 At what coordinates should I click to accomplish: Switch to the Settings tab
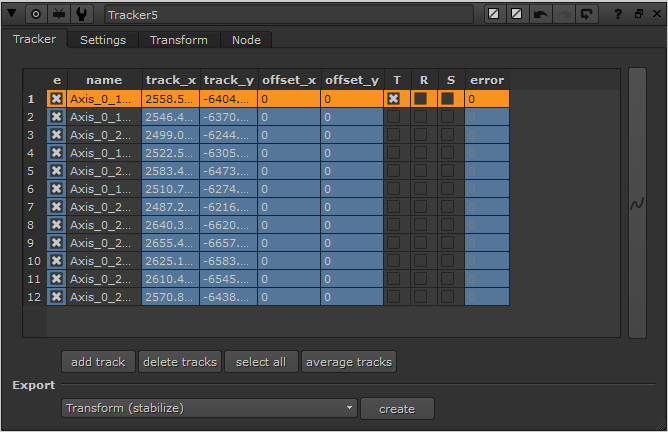tap(103, 40)
